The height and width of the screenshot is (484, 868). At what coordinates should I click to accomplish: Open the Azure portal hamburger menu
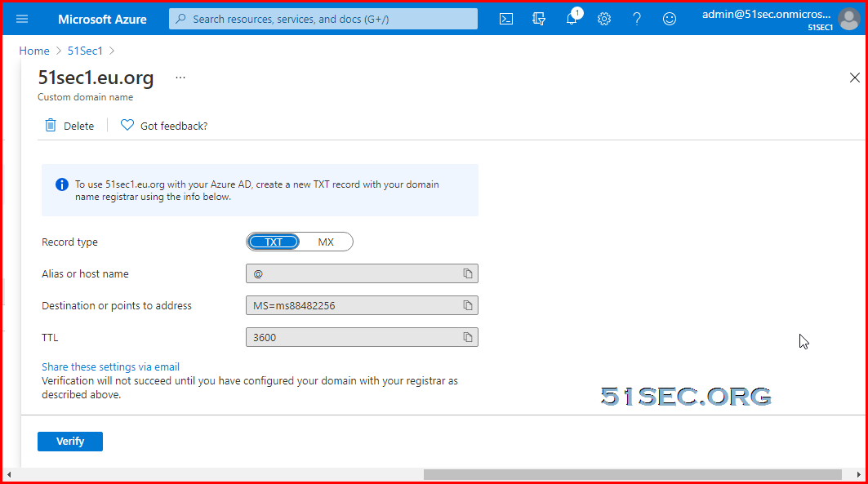[x=22, y=19]
